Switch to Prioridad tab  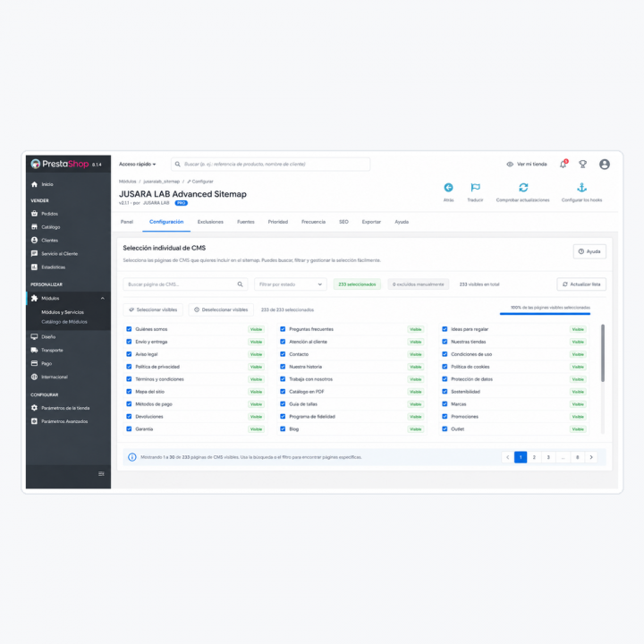coord(278,222)
